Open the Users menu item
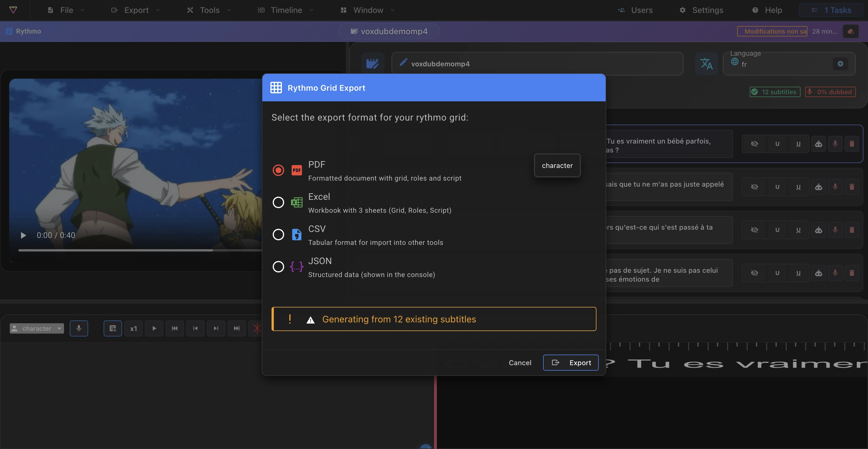Viewport: 868px width, 449px height. click(635, 10)
